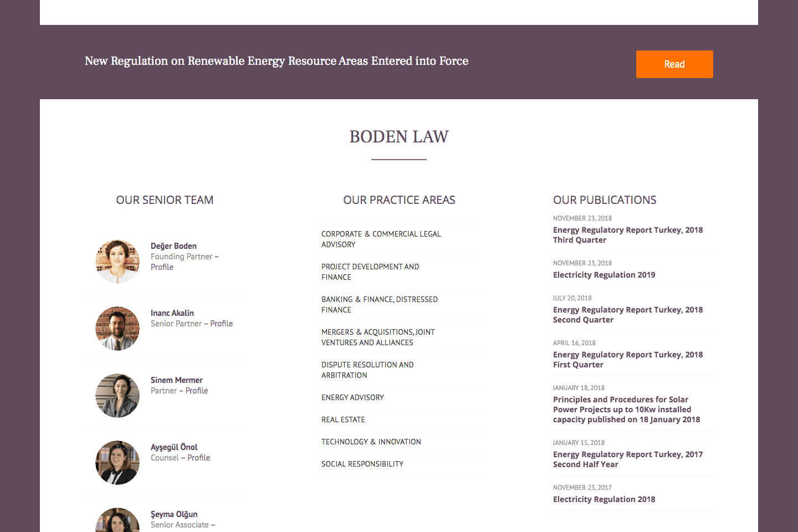Select Dispute Resolution and Arbitration
This screenshot has height=532, width=798.
pyautogui.click(x=367, y=370)
